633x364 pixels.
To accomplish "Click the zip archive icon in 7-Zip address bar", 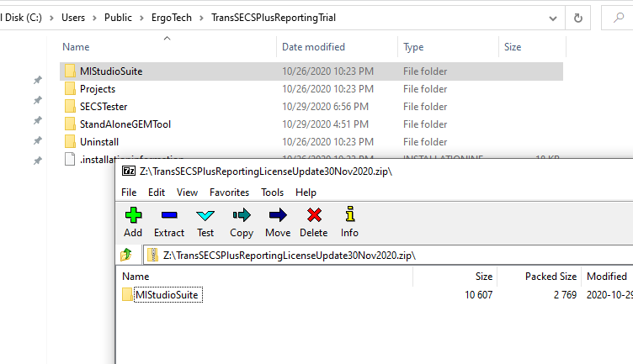I will pos(152,256).
